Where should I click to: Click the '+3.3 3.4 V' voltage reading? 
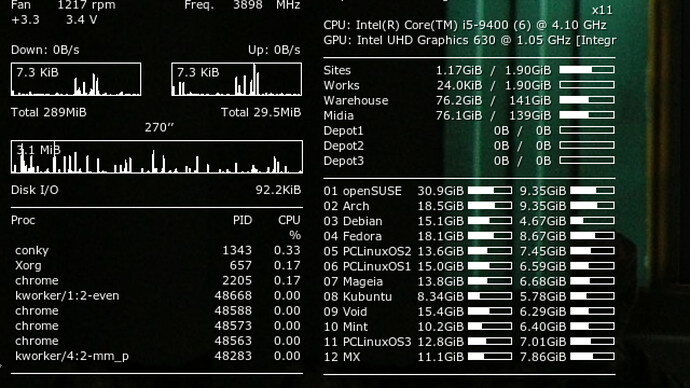[54, 20]
